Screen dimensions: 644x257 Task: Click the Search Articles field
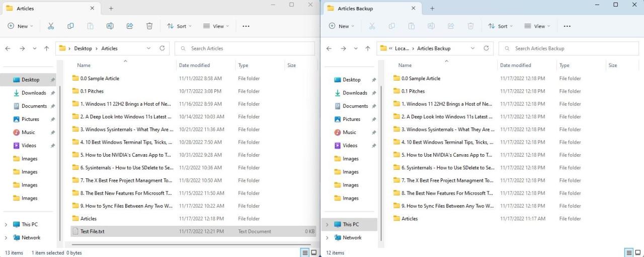coord(245,48)
